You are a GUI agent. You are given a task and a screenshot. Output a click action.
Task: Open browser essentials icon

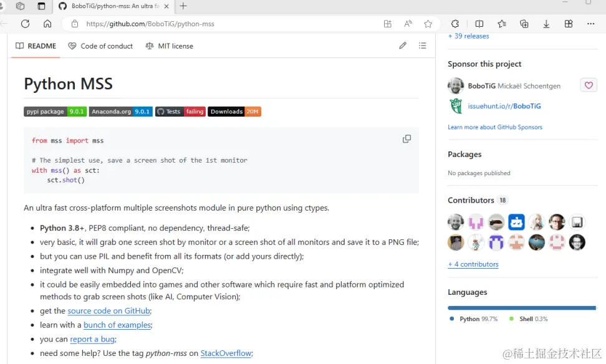tap(569, 24)
